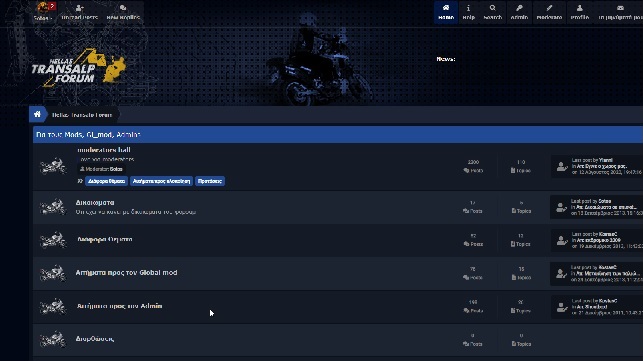Click the topics icon in Global mod row
The width and height of the screenshot is (643, 361).
coord(513,278)
